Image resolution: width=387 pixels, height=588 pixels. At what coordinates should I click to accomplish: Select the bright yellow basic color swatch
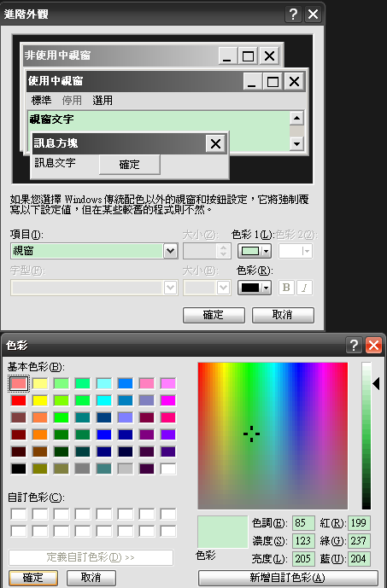40,400
